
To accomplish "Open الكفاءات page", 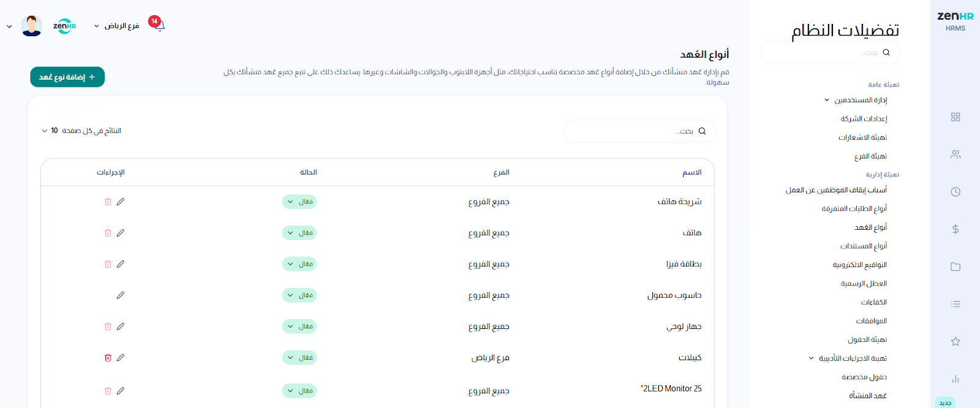I will 874,303.
